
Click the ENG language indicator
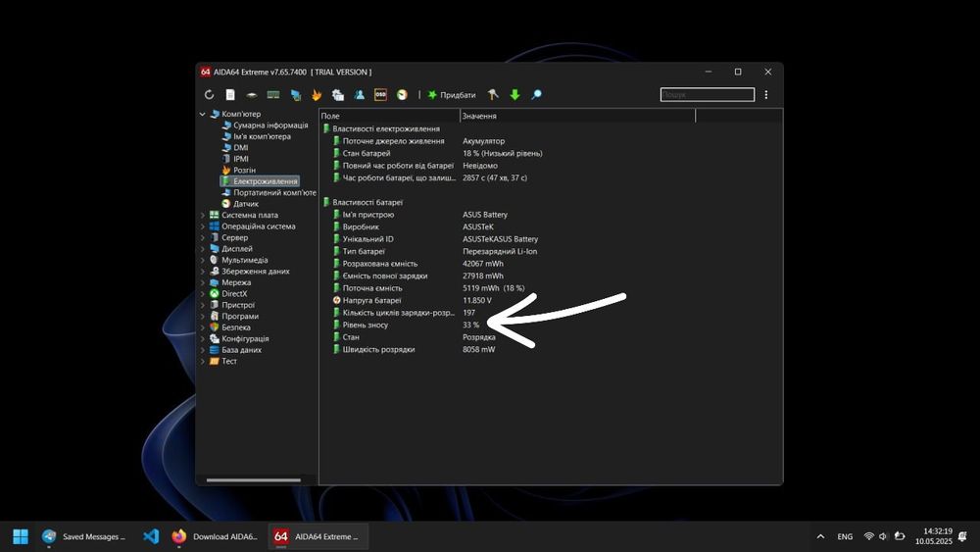coord(845,536)
